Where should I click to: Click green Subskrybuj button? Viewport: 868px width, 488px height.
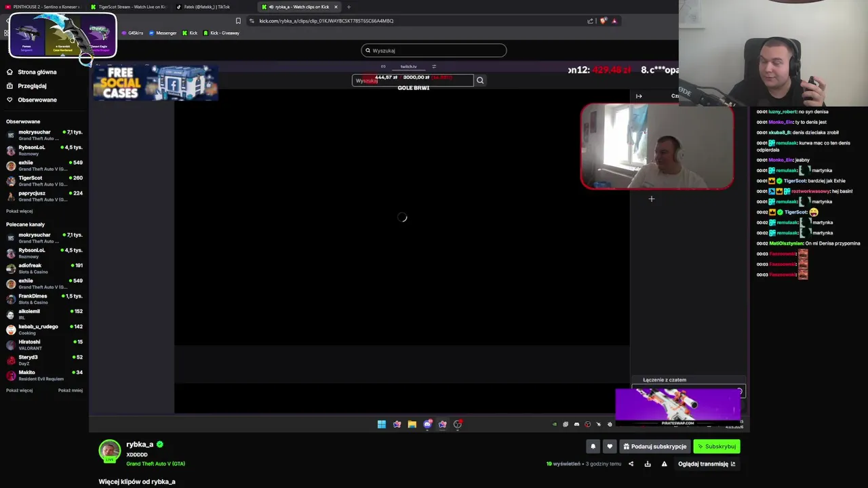pyautogui.click(x=717, y=447)
